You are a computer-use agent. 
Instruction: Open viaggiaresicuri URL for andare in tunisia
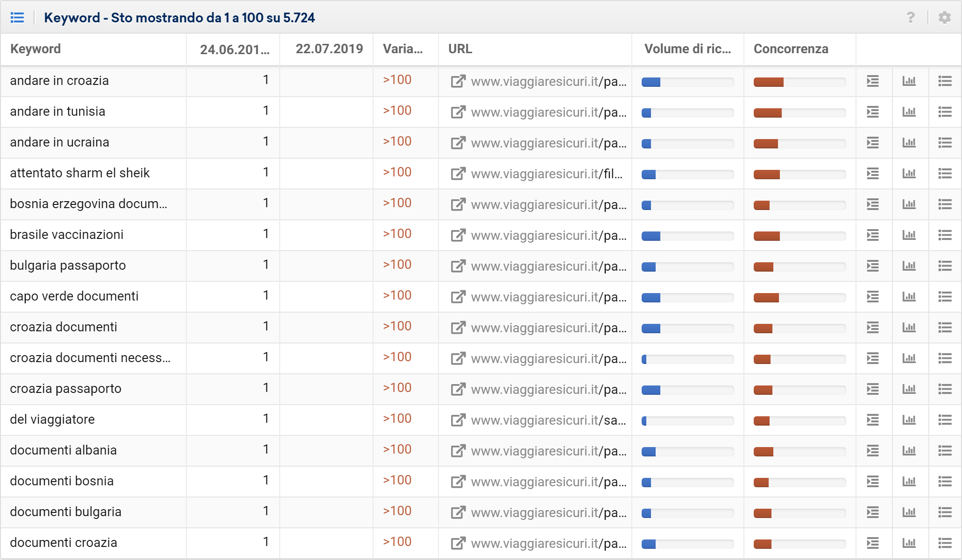pos(549,112)
